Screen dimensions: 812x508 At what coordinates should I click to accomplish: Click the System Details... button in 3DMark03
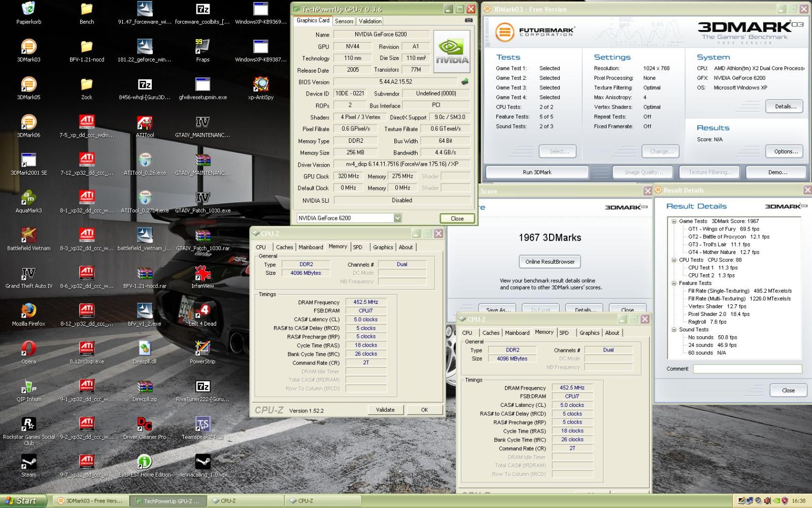785,106
